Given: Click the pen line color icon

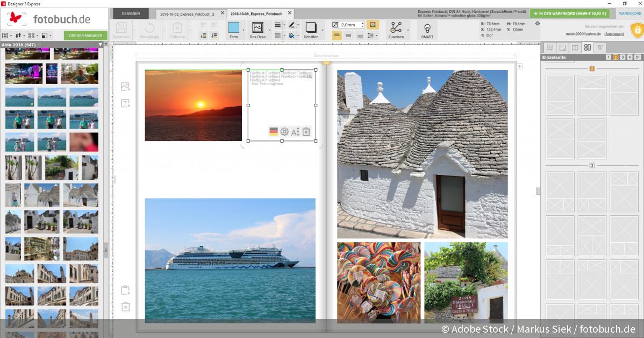Looking at the screenshot, I should pos(291,25).
